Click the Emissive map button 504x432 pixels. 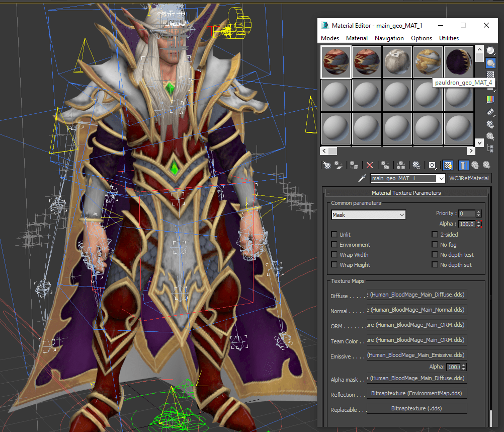tap(417, 355)
